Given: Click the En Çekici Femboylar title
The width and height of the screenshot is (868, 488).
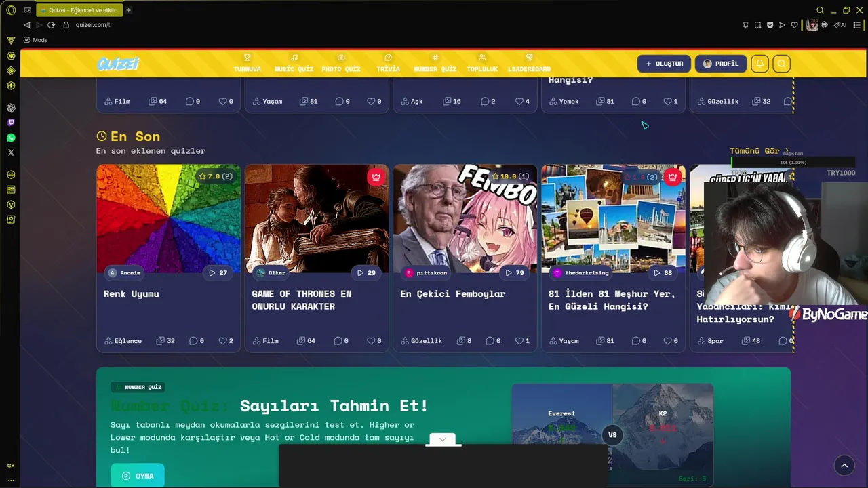Looking at the screenshot, I should (x=453, y=293).
